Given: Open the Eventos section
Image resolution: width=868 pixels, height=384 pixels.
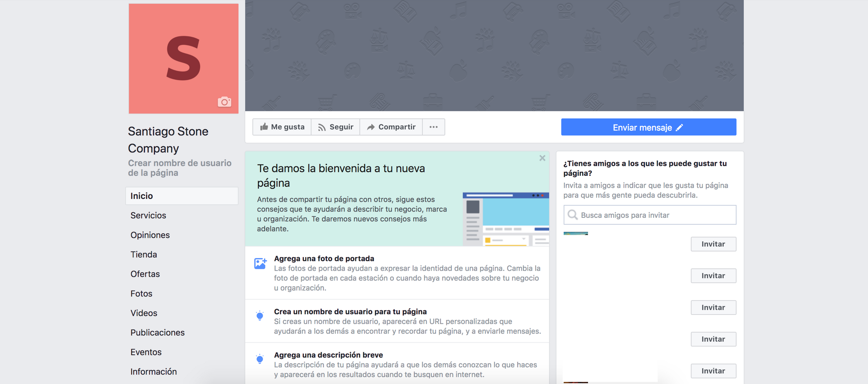Looking at the screenshot, I should pyautogui.click(x=146, y=352).
